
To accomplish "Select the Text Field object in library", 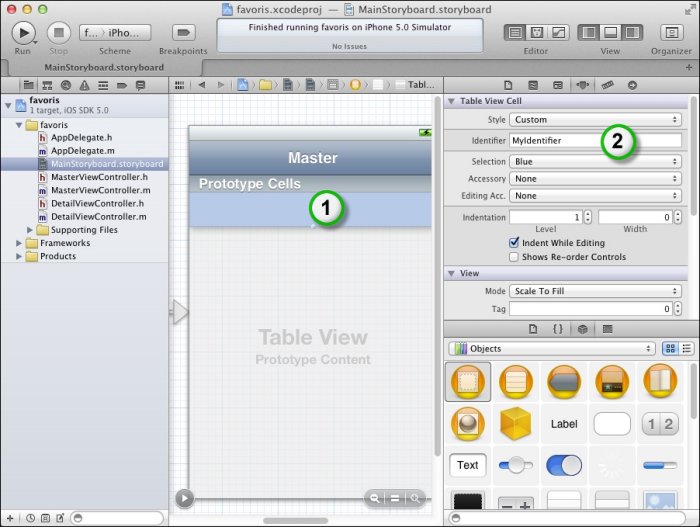I will click(x=468, y=465).
